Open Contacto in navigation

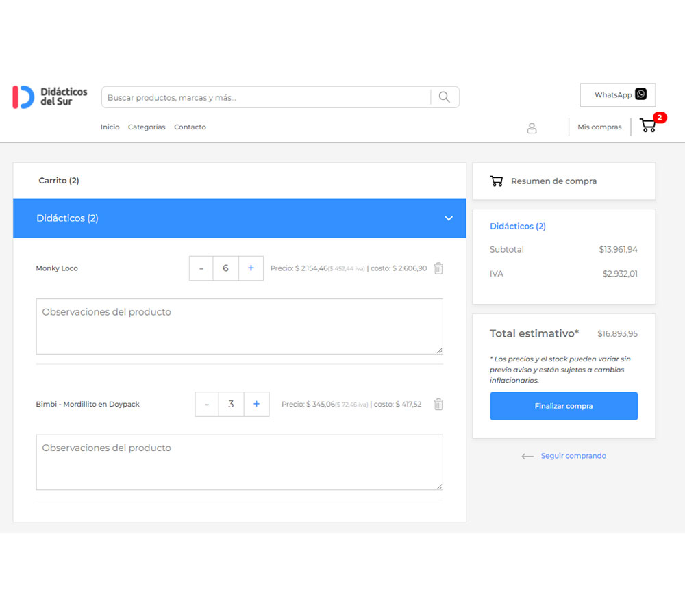tap(190, 127)
